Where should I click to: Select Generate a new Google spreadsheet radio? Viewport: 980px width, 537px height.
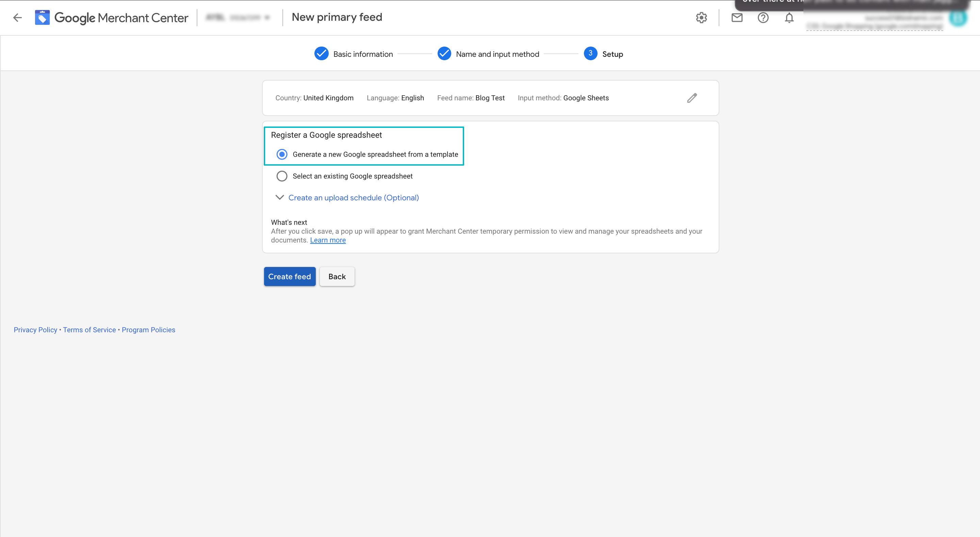tap(281, 154)
